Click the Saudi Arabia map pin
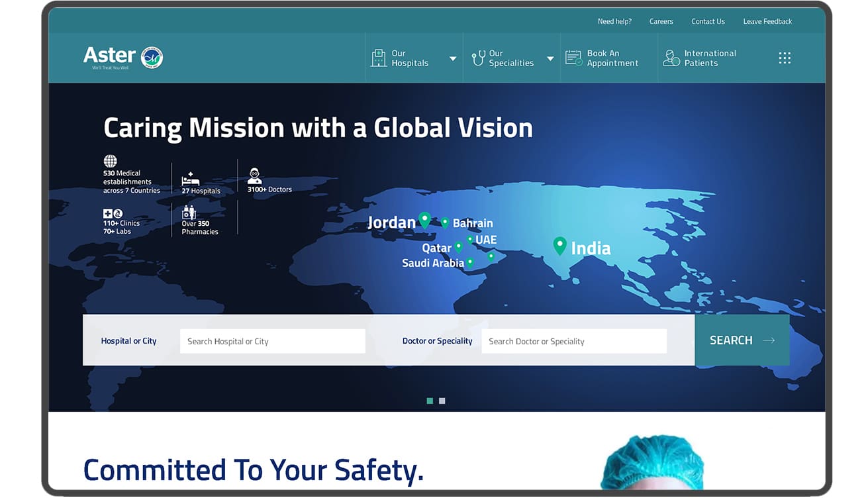Image resolution: width=868 pixels, height=498 pixels. 470,263
